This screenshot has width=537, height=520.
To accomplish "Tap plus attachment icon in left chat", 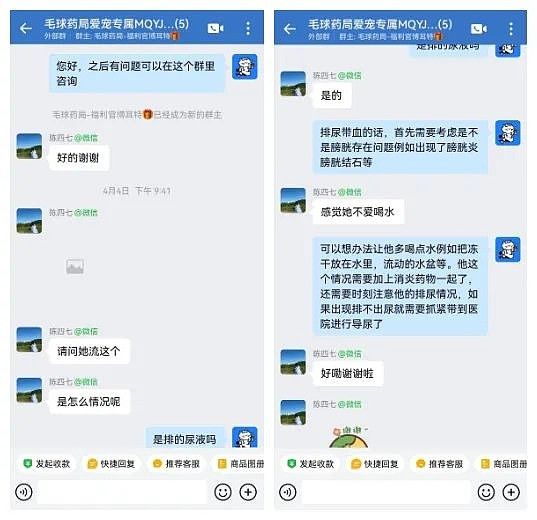I will (248, 492).
